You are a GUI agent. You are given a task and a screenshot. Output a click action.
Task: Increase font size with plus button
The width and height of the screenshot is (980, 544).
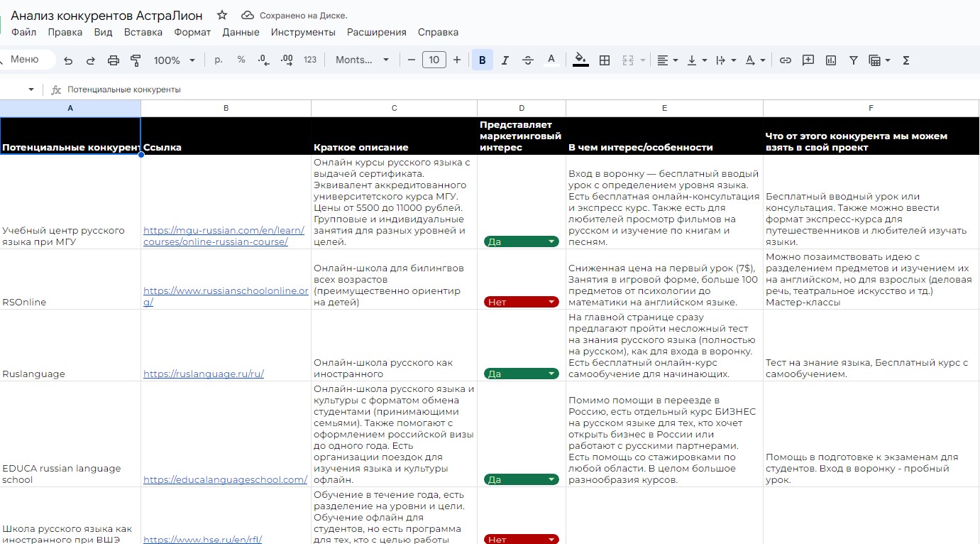457,60
